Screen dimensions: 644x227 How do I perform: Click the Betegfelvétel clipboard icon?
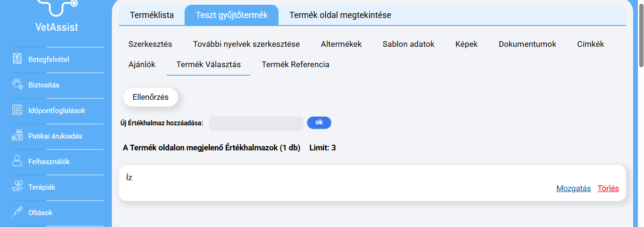(x=17, y=60)
